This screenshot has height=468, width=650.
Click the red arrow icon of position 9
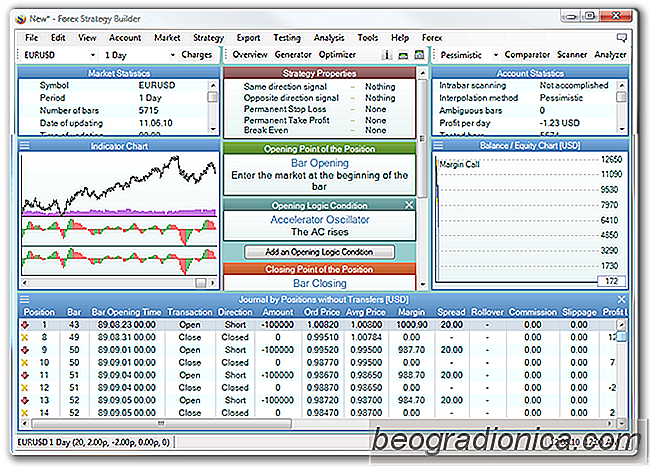pyautogui.click(x=25, y=350)
